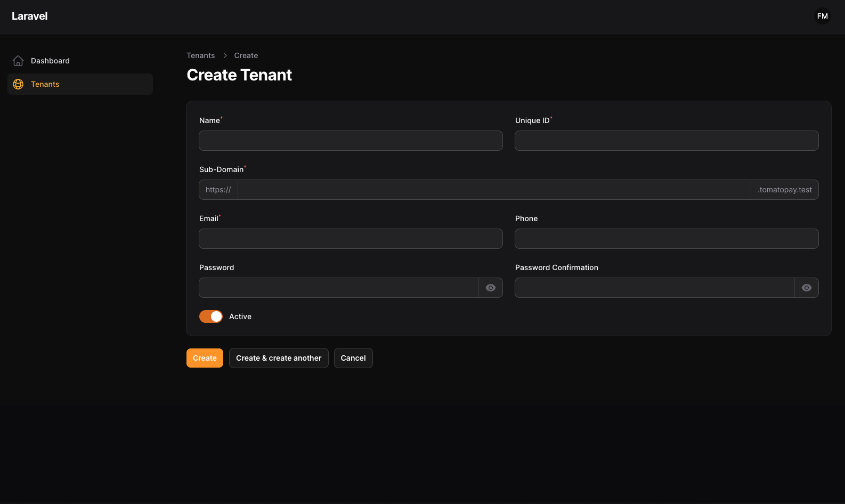Click Create & create another button
This screenshot has width=845, height=504.
279,358
